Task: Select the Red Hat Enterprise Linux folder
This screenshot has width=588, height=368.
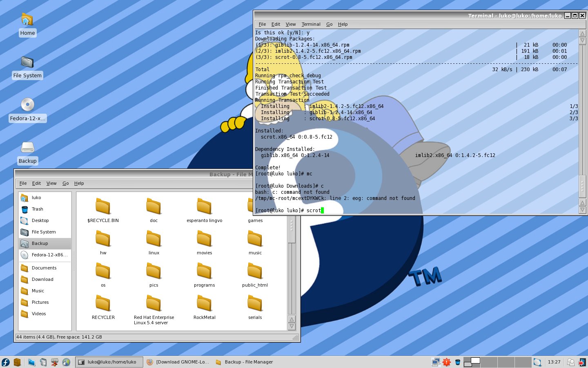Action: click(154, 310)
